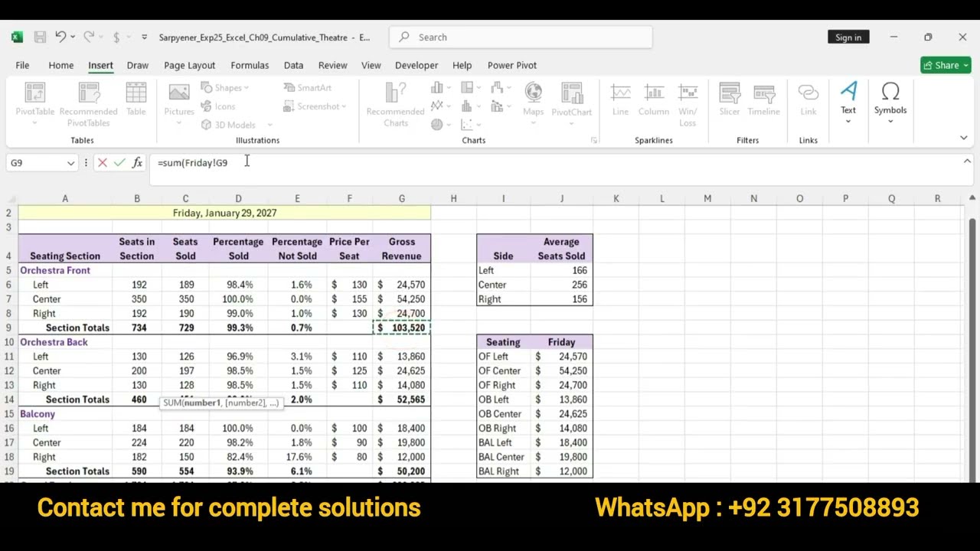Insert a Timeline filter
The height and width of the screenshot is (551, 980).
(764, 99)
